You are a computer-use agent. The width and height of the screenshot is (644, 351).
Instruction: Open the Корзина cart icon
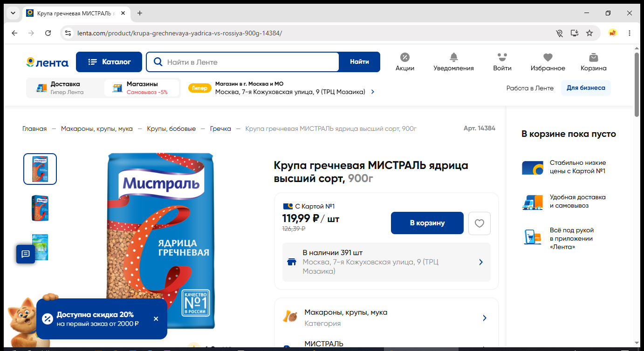[x=593, y=62]
